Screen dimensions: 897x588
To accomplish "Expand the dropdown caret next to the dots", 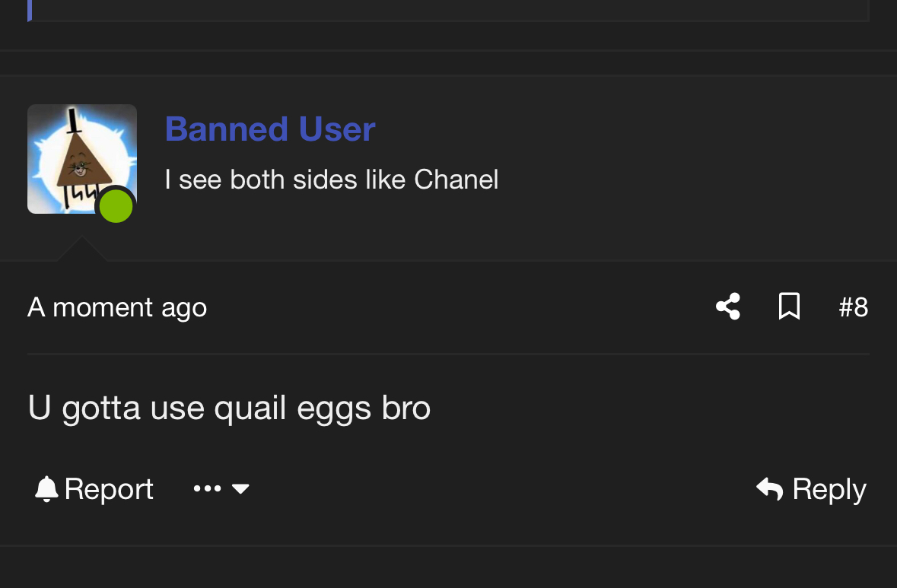I will [x=240, y=489].
